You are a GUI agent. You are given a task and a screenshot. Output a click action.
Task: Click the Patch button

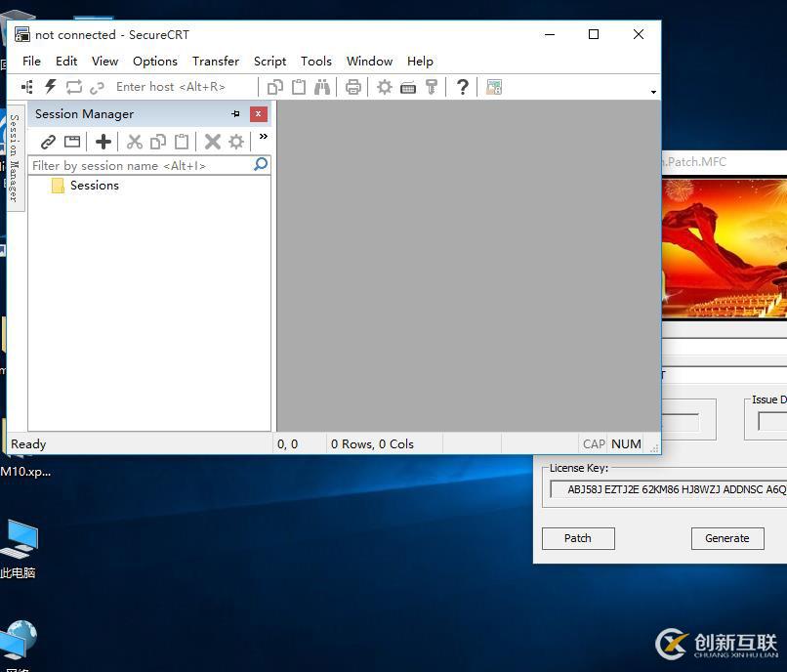(577, 538)
